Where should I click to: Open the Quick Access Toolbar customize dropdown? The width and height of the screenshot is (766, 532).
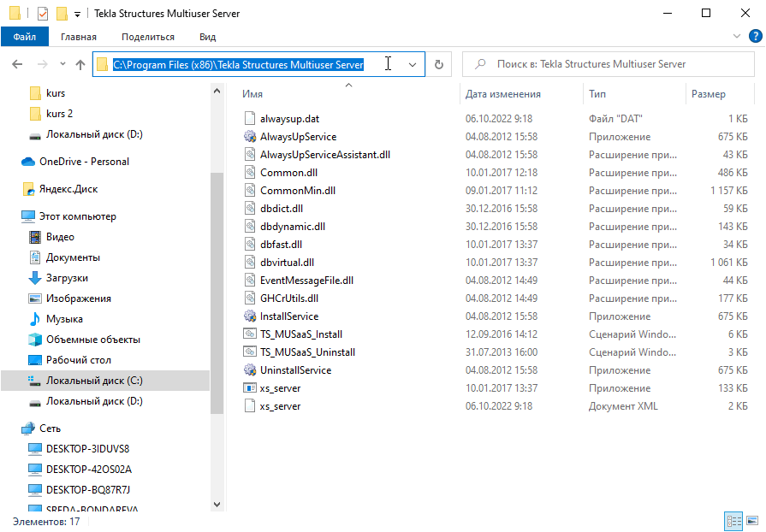[x=77, y=15]
